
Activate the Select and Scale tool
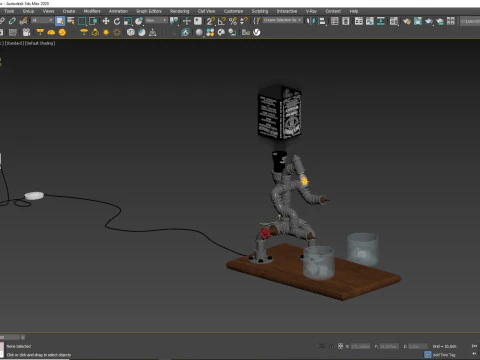point(128,21)
